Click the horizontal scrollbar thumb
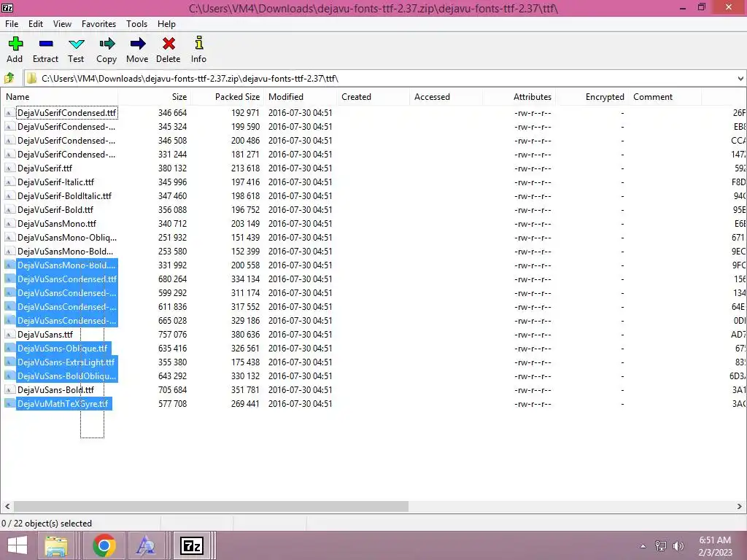The height and width of the screenshot is (560, 747). click(211, 506)
